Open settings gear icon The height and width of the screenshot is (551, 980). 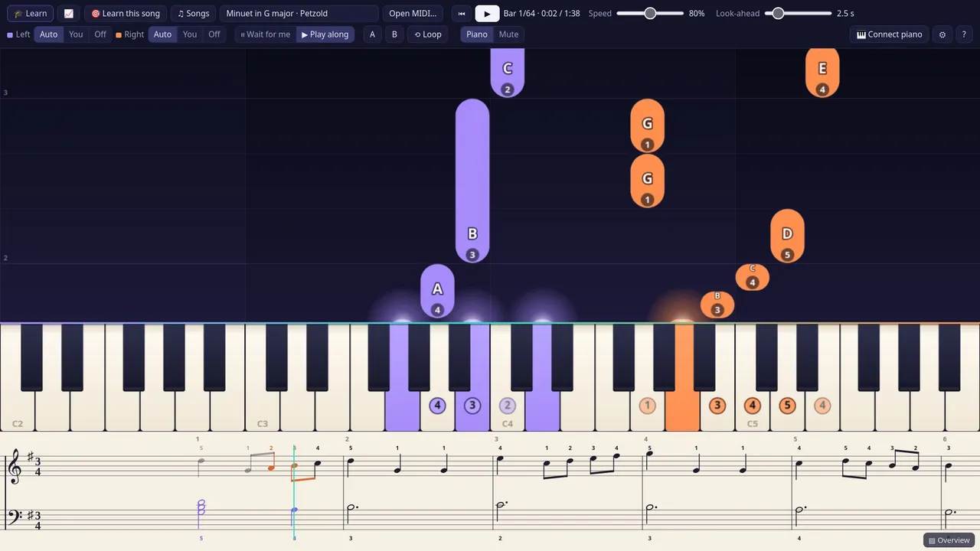click(x=942, y=34)
